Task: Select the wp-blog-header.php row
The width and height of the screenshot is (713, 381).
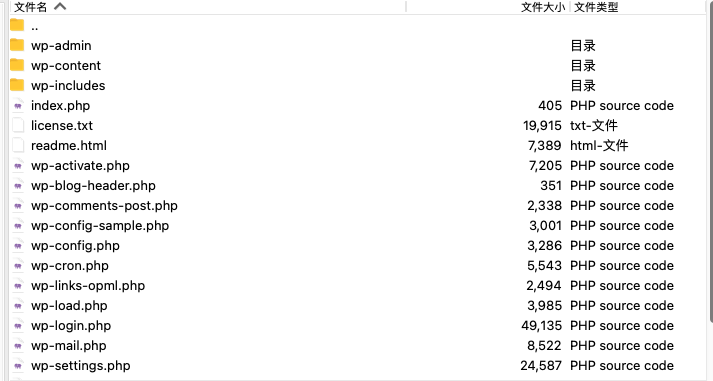Action: [357, 185]
